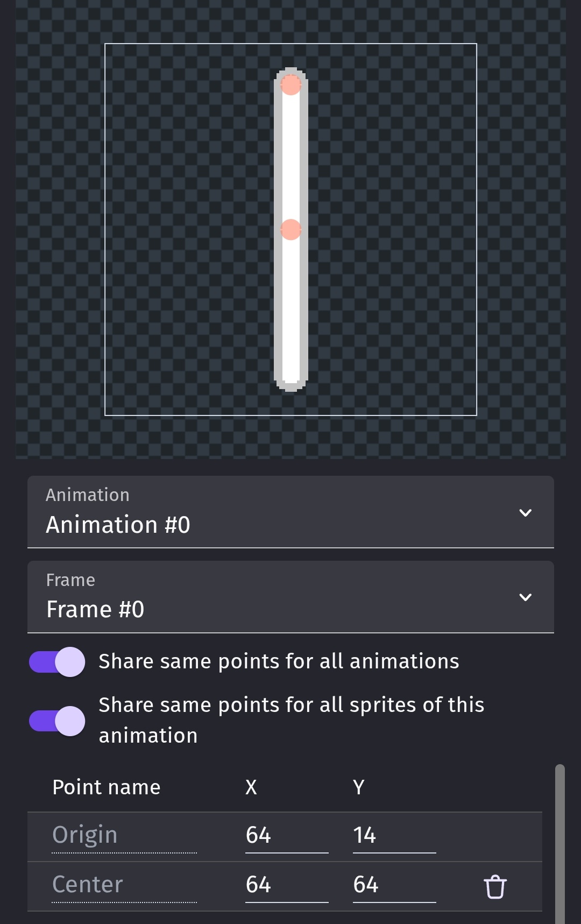Edit the Center X value field

(x=287, y=885)
